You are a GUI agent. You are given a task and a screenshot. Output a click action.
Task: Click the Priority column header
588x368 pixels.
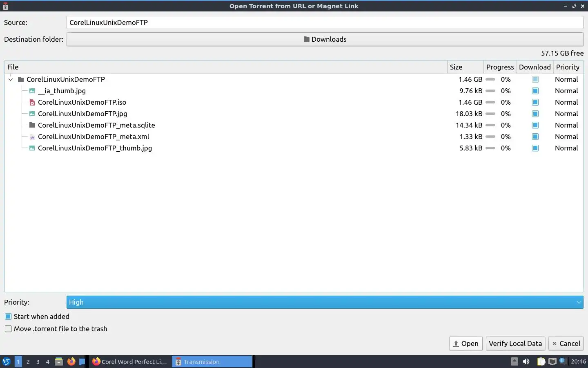[568, 67]
